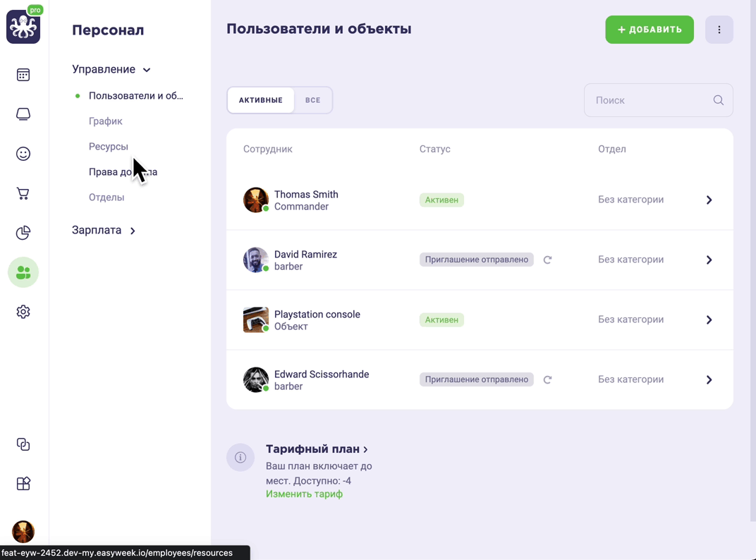Click the Поиск search field

658,100
